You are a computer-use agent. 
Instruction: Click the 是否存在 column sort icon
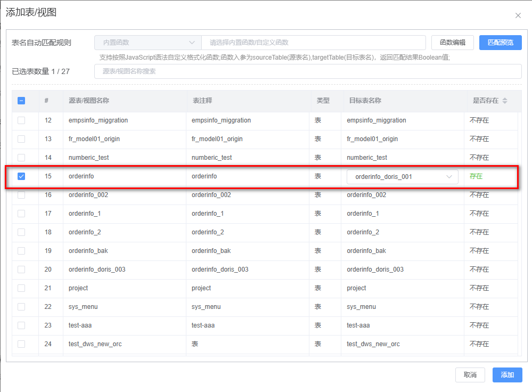click(505, 101)
